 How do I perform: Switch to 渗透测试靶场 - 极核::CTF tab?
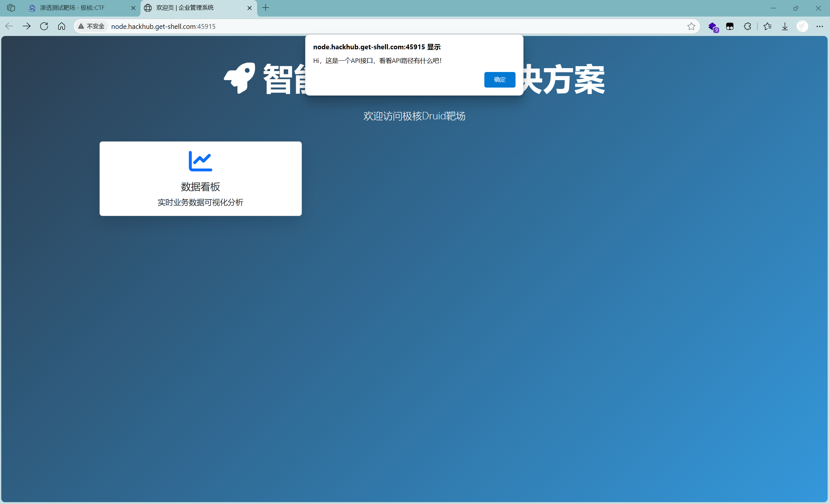72,8
